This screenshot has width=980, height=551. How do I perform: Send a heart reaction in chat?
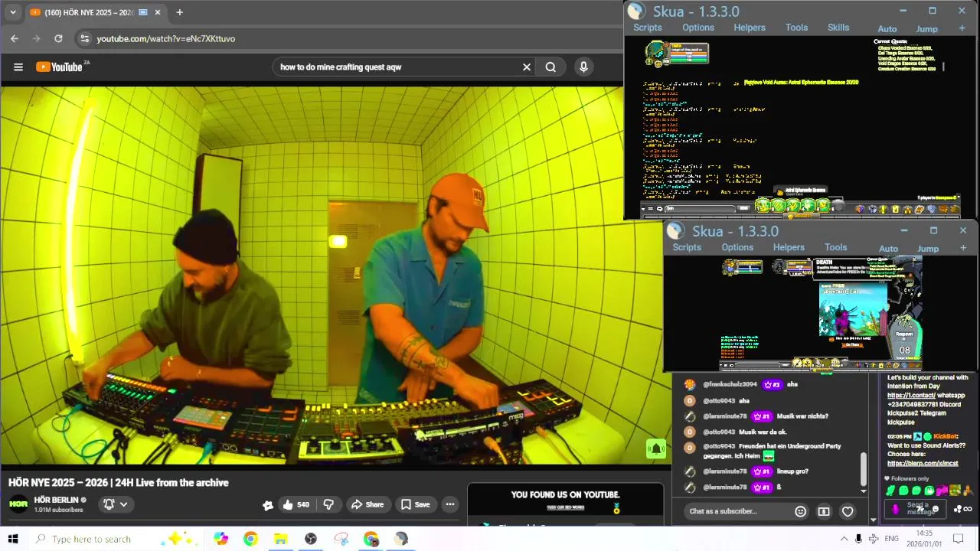tap(848, 511)
